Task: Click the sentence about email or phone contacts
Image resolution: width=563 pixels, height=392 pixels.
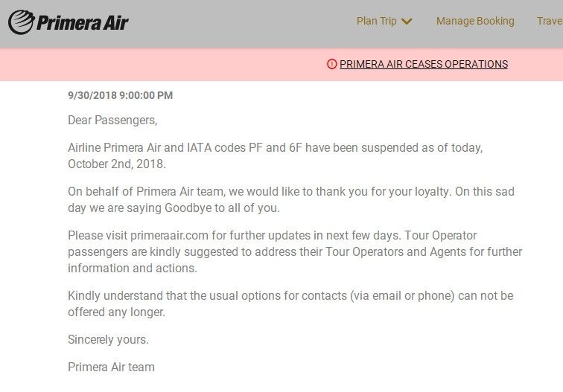Action: point(290,303)
